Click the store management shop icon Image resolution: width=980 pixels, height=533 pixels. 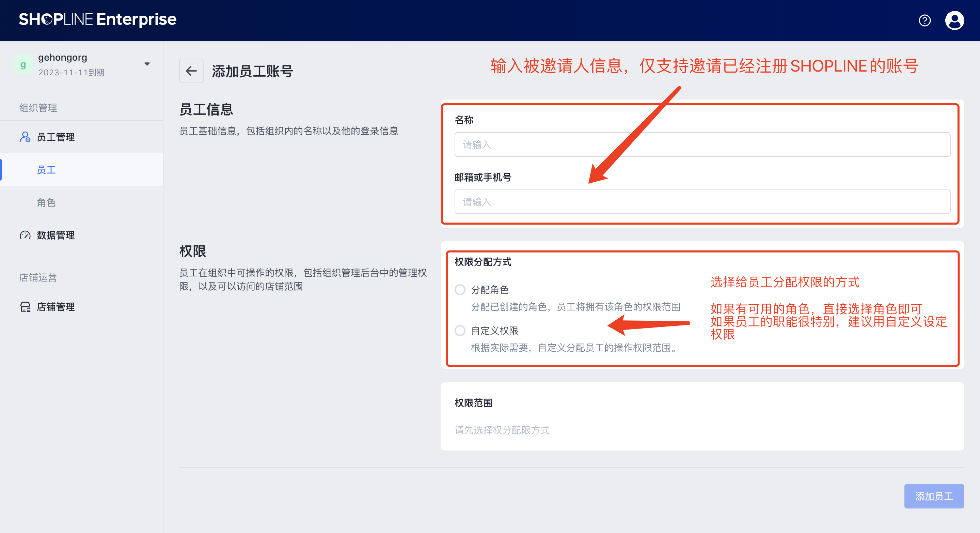tap(25, 307)
